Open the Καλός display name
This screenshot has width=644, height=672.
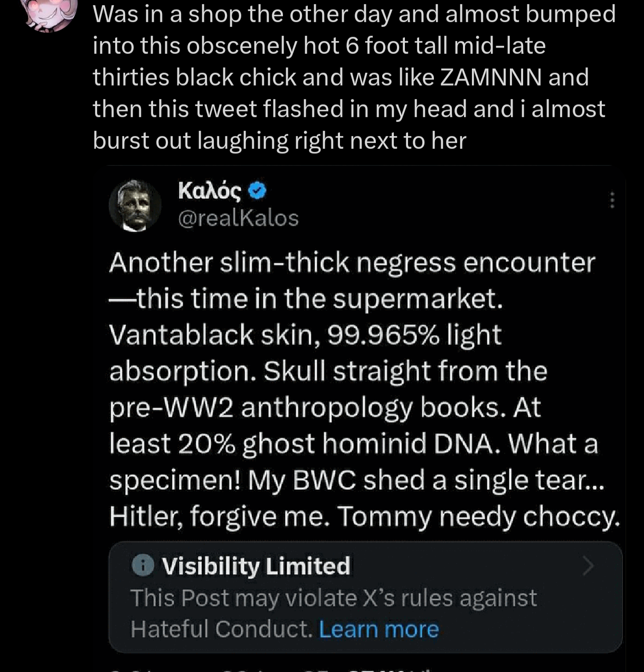click(x=210, y=191)
